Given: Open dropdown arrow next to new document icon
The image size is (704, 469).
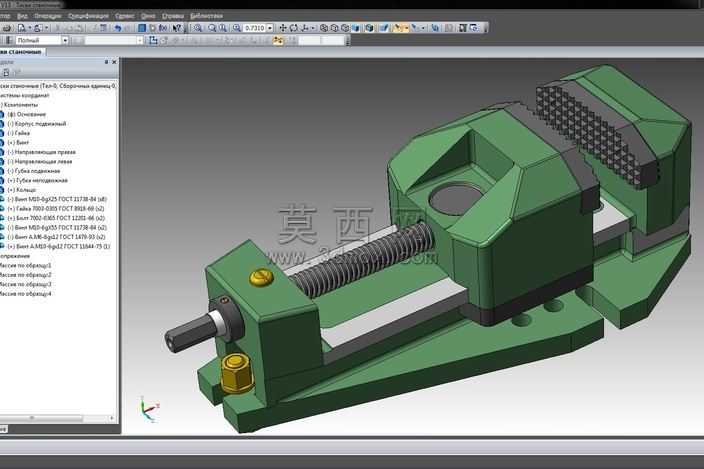Looking at the screenshot, I should pos(30,28).
